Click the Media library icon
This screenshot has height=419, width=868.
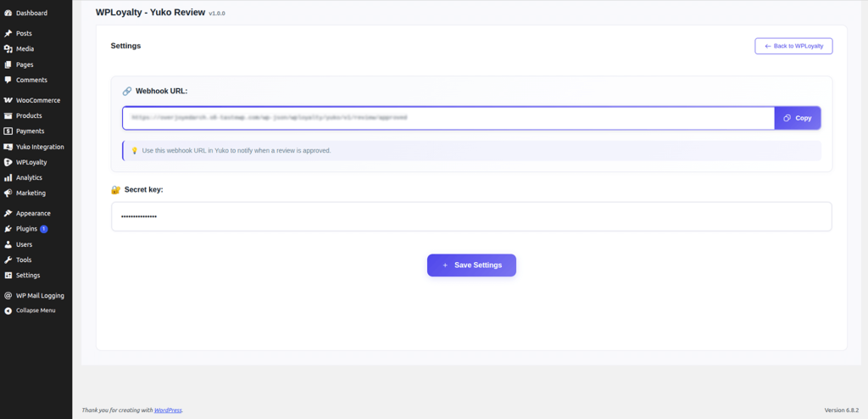click(x=8, y=49)
